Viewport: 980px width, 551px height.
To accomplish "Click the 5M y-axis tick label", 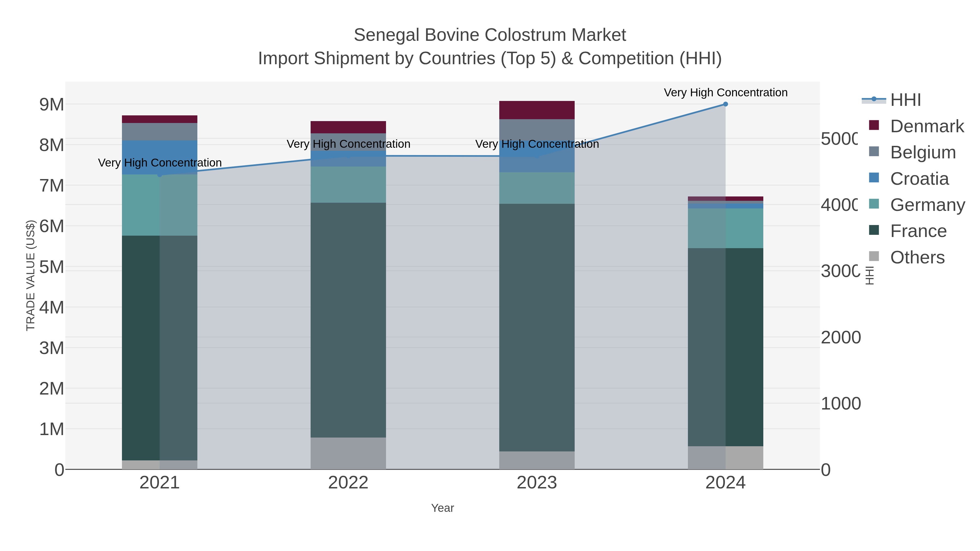I will [x=52, y=267].
